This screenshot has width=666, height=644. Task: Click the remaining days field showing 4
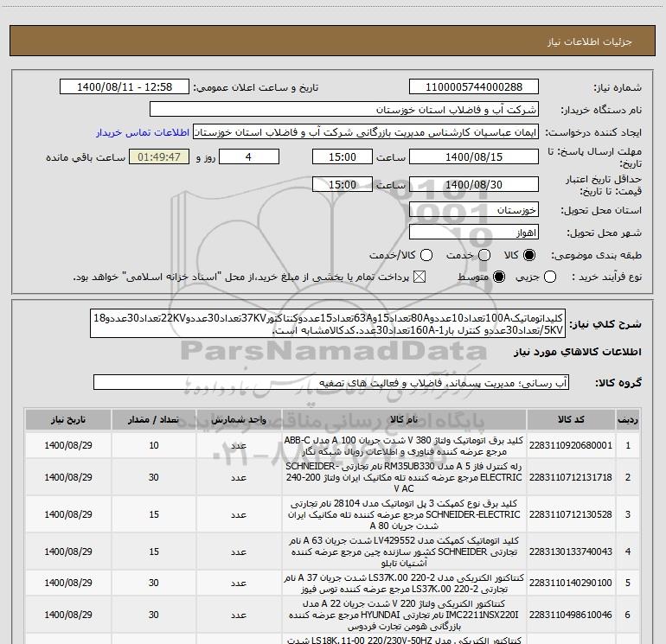tap(249, 157)
